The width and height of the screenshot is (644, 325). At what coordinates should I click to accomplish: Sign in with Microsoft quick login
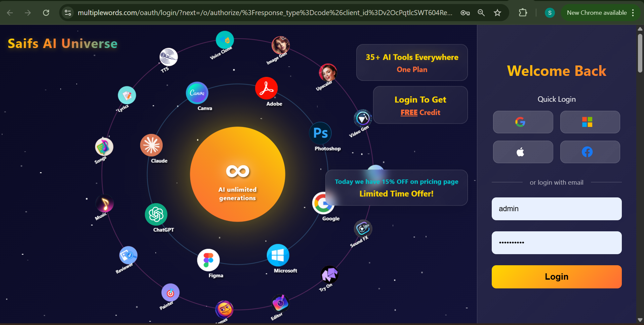coord(590,122)
